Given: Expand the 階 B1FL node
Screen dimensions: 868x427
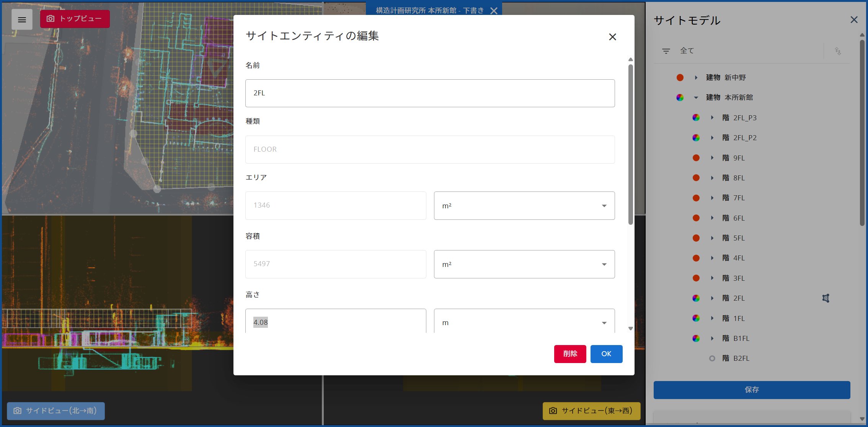Looking at the screenshot, I should click(712, 339).
